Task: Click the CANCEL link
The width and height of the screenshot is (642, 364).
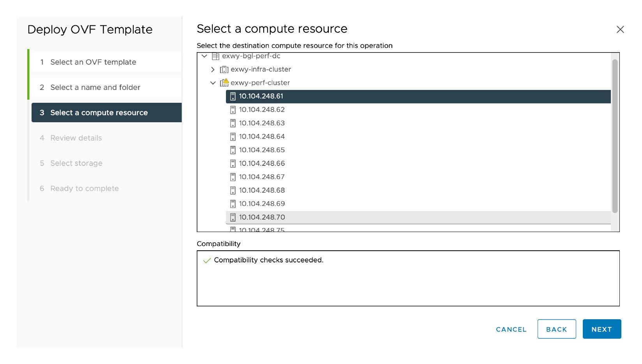Action: (x=511, y=329)
